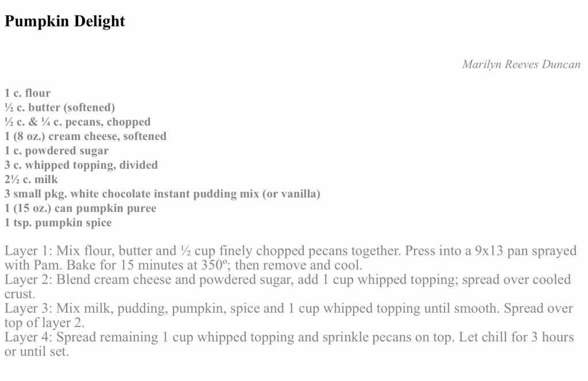Click the whipped topping, divided ingredient

[81, 165]
